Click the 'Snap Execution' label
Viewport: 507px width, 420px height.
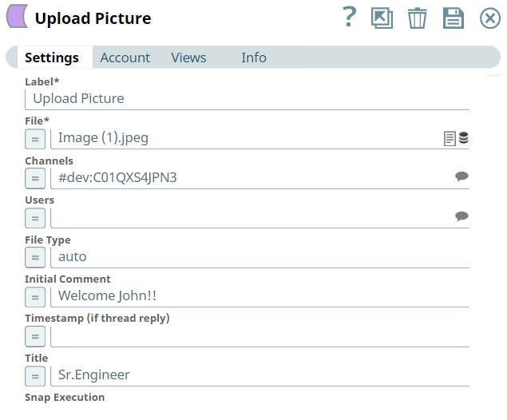(65, 398)
